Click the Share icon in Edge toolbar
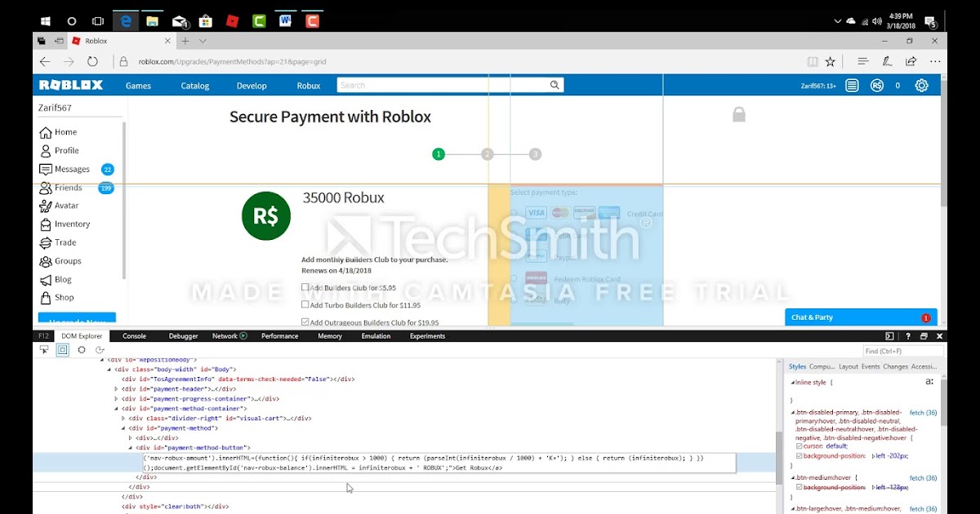980x514 pixels. (x=911, y=61)
